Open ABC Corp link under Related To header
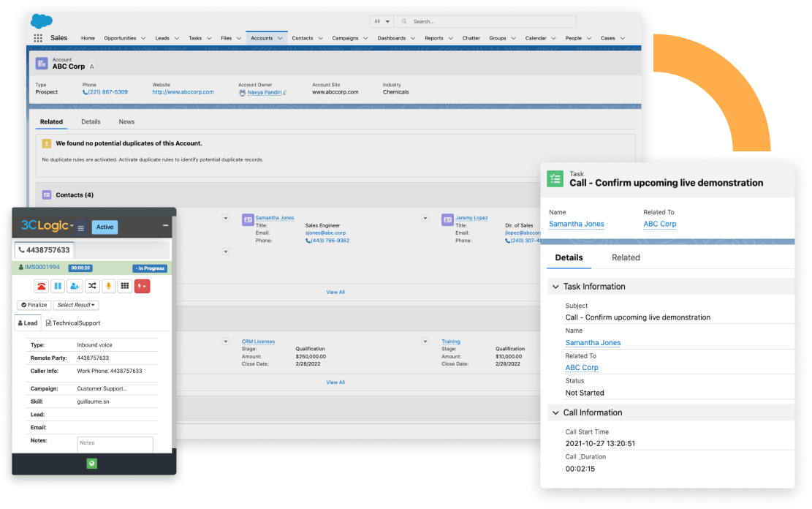The width and height of the screenshot is (812, 509). pos(660,224)
